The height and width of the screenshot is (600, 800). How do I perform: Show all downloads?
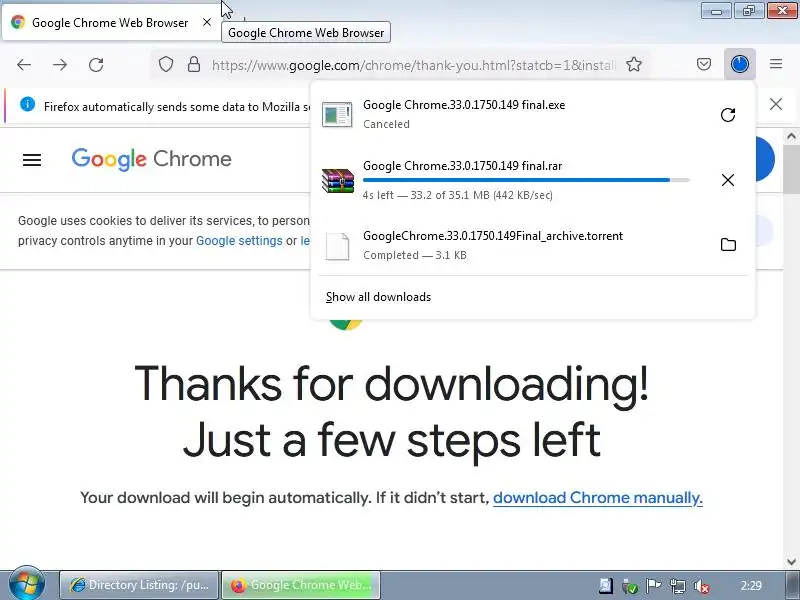[x=378, y=297]
